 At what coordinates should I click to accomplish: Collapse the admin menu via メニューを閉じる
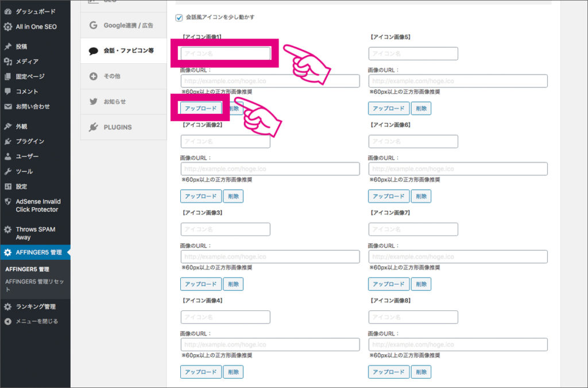coord(7,321)
